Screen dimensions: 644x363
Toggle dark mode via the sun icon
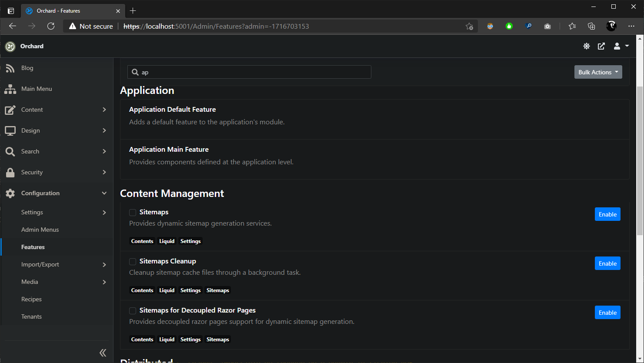[586, 46]
